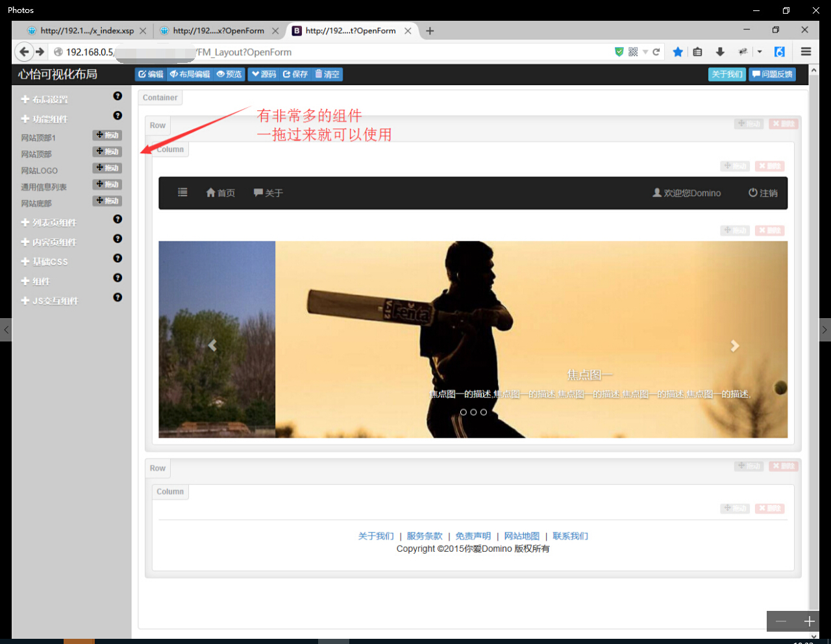Open the 免责声明 footer link
Viewport: 831px width, 644px height.
[473, 536]
